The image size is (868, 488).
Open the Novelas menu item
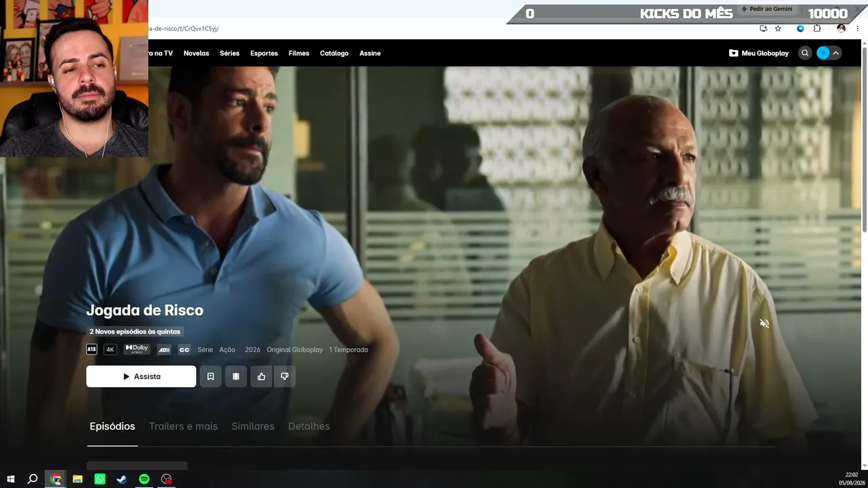pyautogui.click(x=196, y=53)
